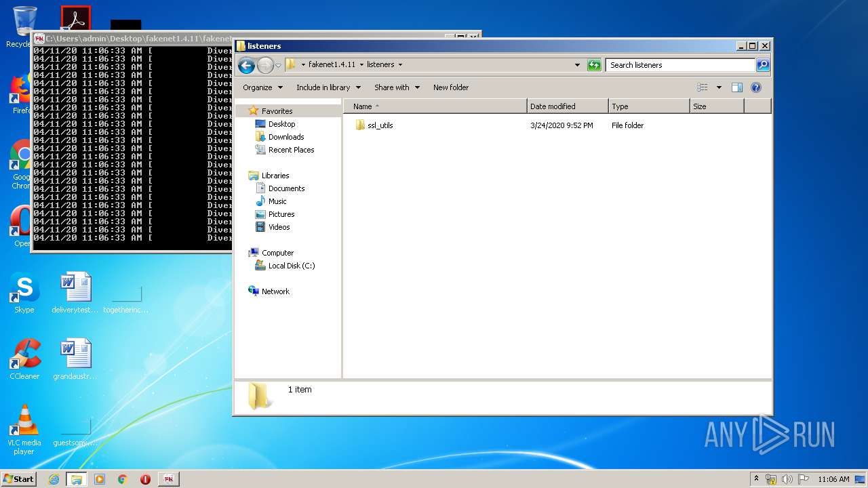Screen dimensions: 868x488
Task: Click the date 3/24/2020 9:52 PM
Action: pos(561,125)
